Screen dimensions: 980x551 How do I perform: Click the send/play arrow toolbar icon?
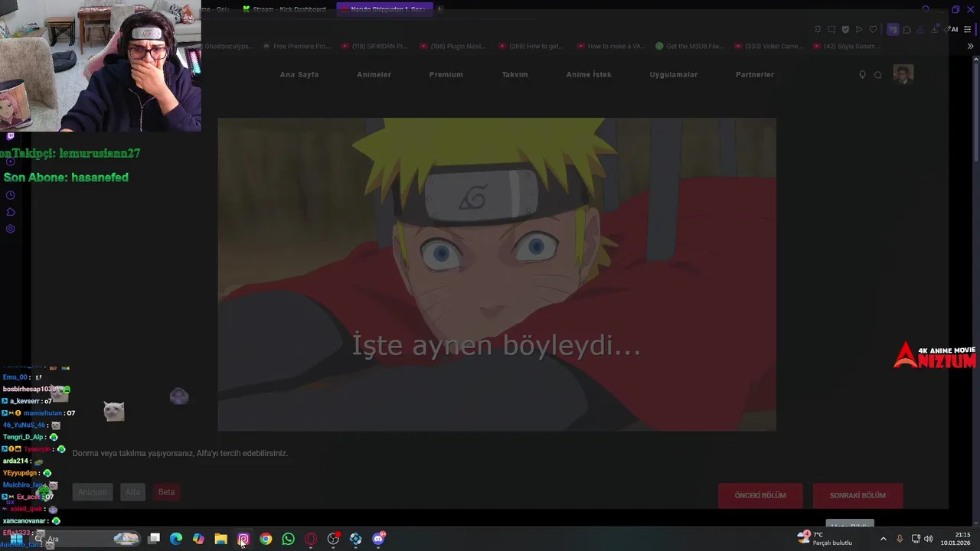coord(859,29)
